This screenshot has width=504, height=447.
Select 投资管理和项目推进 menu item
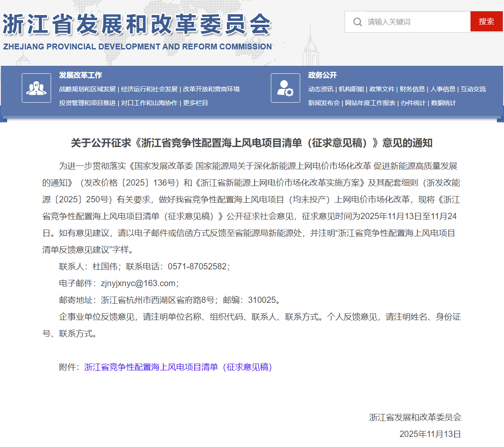(x=87, y=103)
